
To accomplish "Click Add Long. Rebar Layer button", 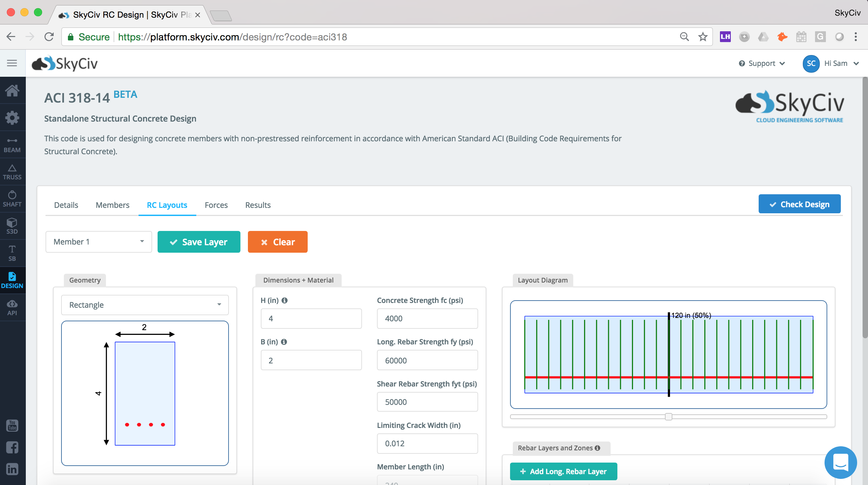I will pyautogui.click(x=563, y=471).
